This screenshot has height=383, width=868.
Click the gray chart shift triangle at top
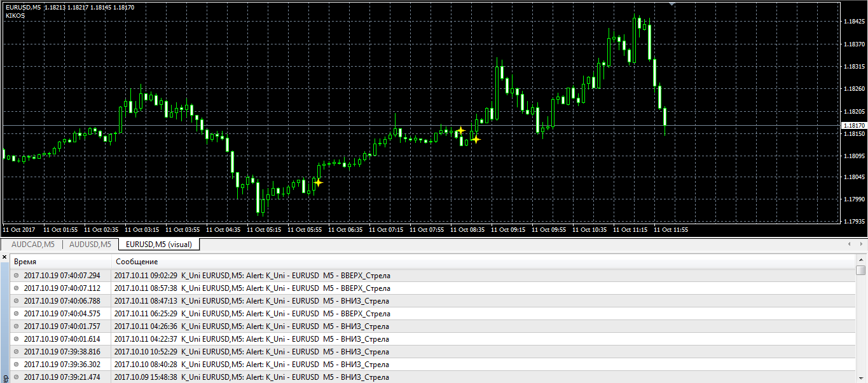672,4
